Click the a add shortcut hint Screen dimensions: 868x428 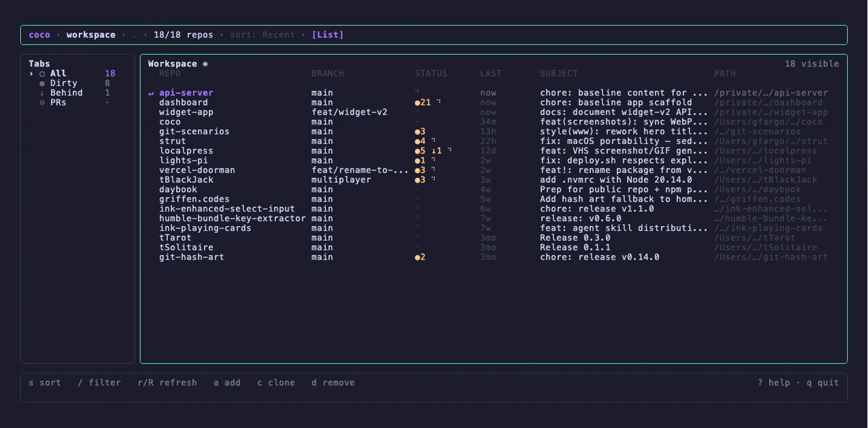(x=227, y=383)
